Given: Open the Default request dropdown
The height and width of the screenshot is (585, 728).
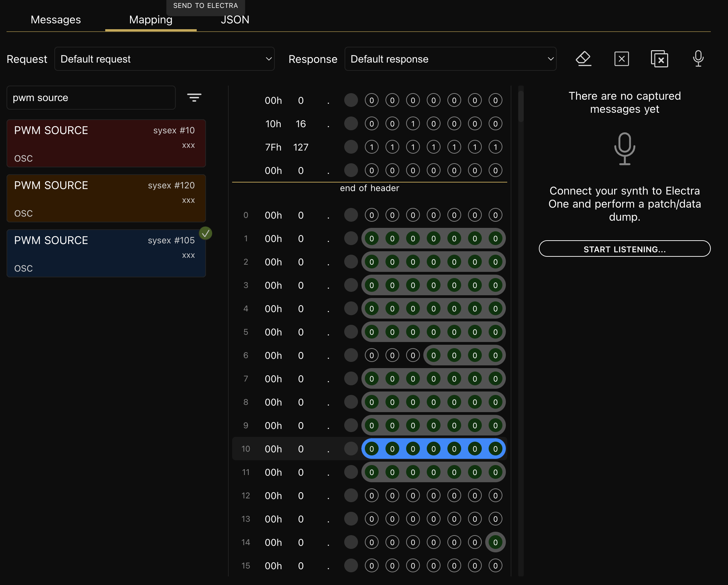Looking at the screenshot, I should [x=164, y=59].
